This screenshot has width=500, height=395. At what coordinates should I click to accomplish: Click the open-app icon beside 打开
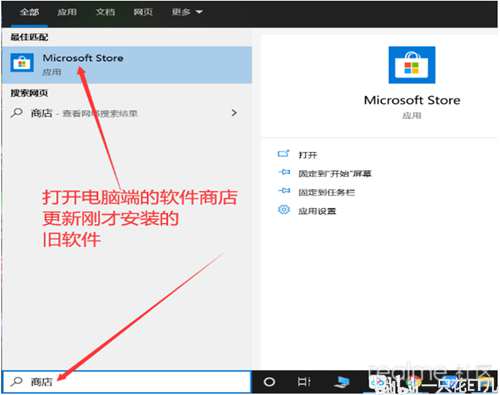point(283,154)
